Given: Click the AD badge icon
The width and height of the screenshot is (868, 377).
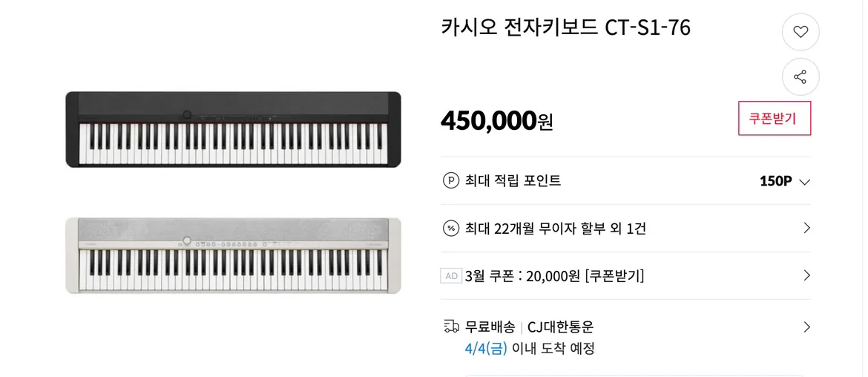Looking at the screenshot, I should pyautogui.click(x=451, y=275).
